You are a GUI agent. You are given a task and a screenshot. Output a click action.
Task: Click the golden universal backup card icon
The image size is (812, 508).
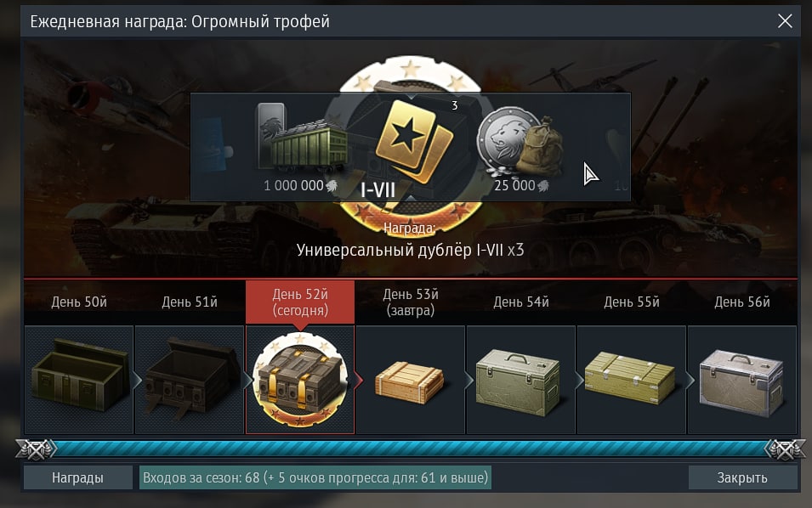(413, 141)
